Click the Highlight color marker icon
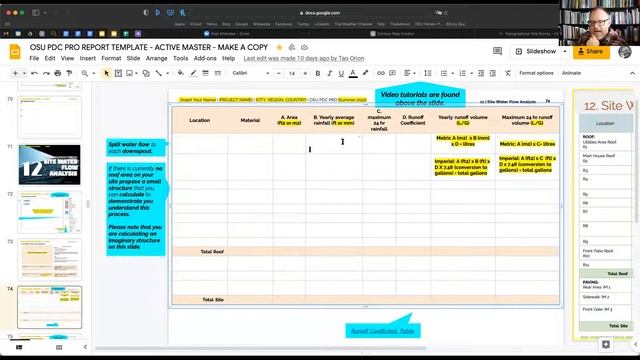The width and height of the screenshot is (640, 360). tap(365, 73)
